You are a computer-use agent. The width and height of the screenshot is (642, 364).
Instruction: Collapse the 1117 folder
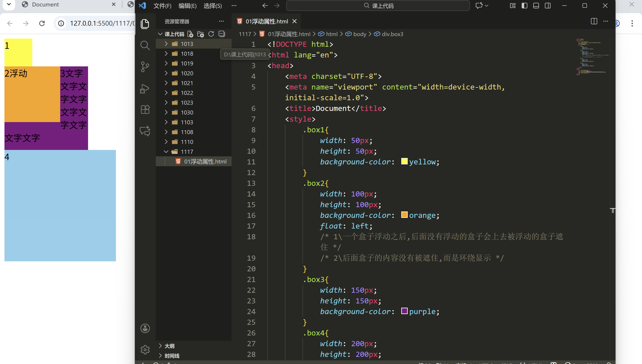click(x=187, y=151)
